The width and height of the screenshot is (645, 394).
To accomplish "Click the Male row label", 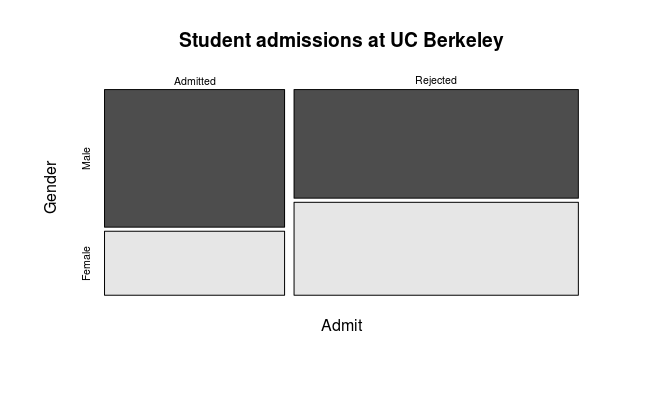I will (x=86, y=158).
